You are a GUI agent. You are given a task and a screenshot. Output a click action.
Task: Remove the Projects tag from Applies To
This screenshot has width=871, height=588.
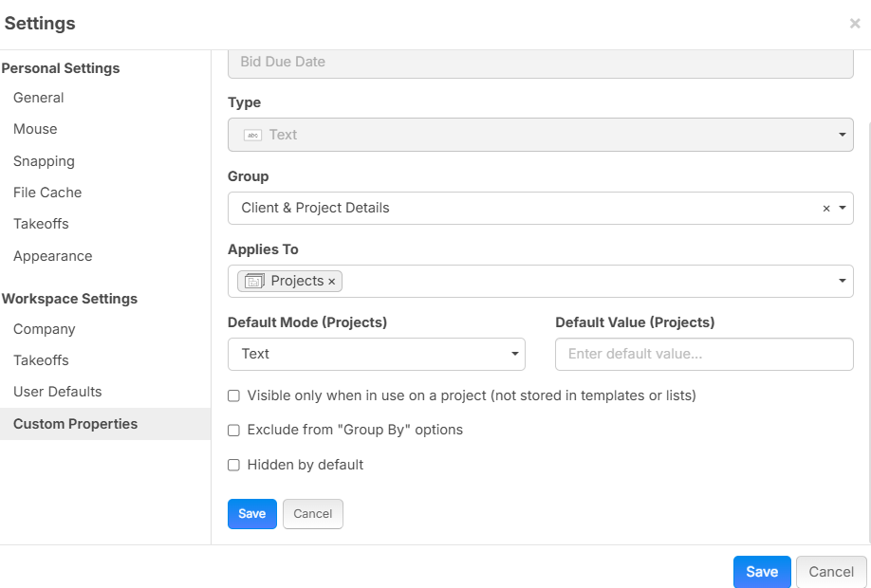point(331,282)
